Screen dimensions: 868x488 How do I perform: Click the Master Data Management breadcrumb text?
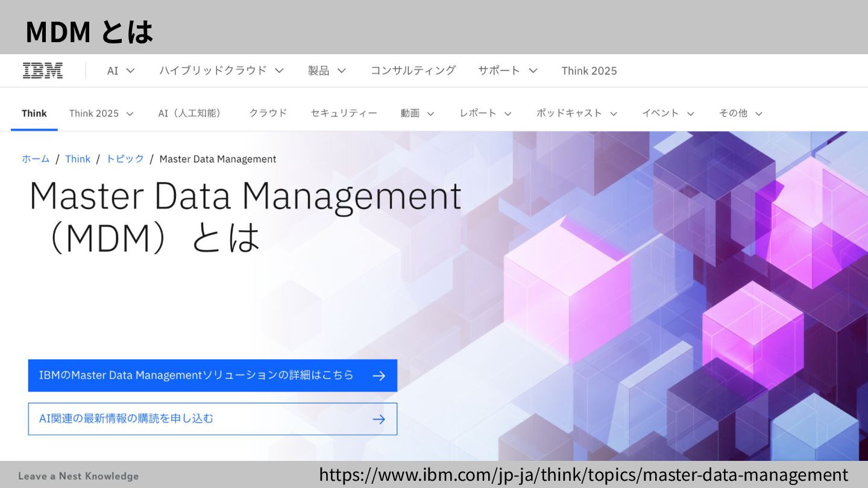pos(218,159)
